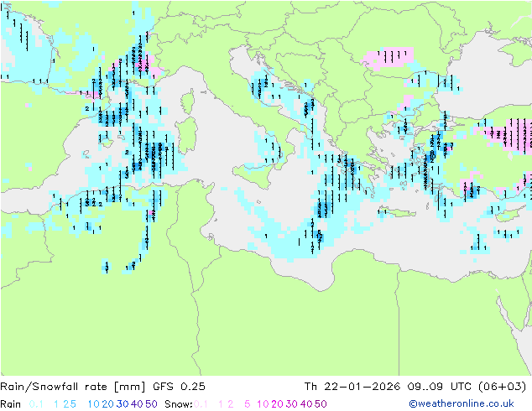Click the snow legend value 5
The image size is (532, 411).
coord(248,404)
